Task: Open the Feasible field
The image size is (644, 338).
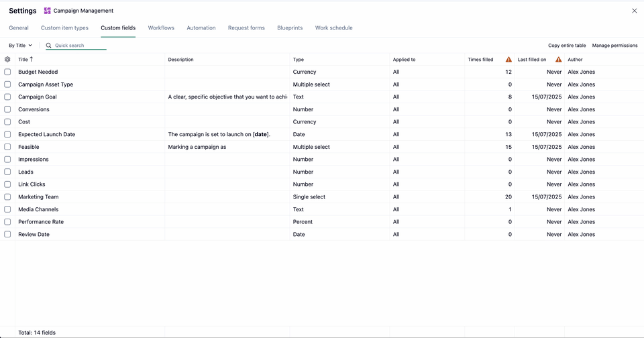Action: click(29, 147)
